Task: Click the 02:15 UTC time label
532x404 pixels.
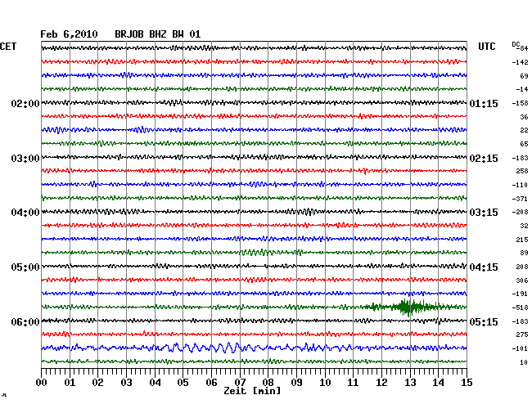Action: click(x=484, y=159)
